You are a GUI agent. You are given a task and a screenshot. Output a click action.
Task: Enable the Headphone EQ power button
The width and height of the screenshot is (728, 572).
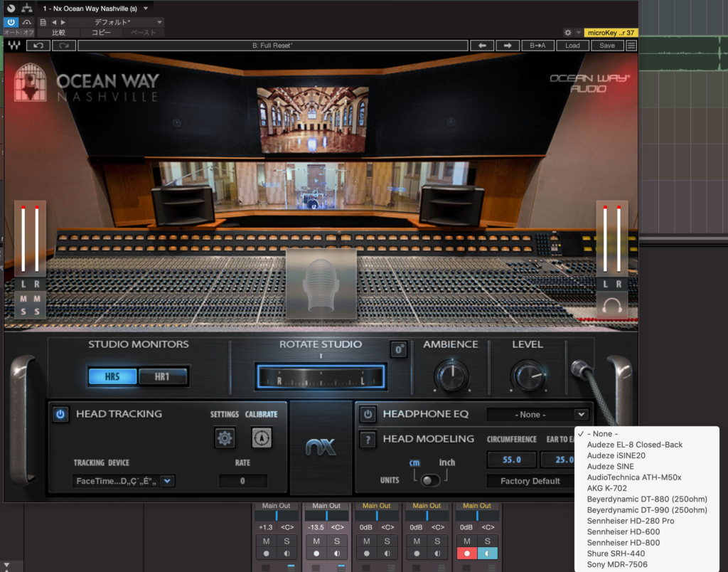[368, 414]
